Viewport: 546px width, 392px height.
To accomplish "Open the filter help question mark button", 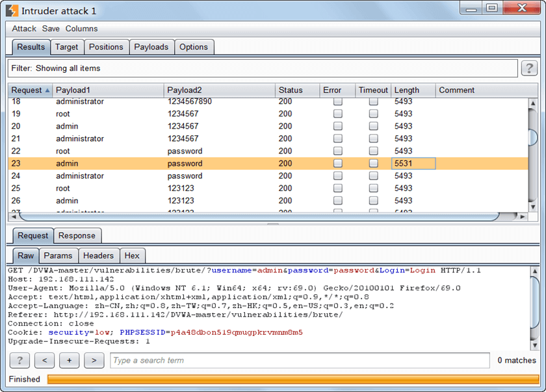I will (529, 68).
